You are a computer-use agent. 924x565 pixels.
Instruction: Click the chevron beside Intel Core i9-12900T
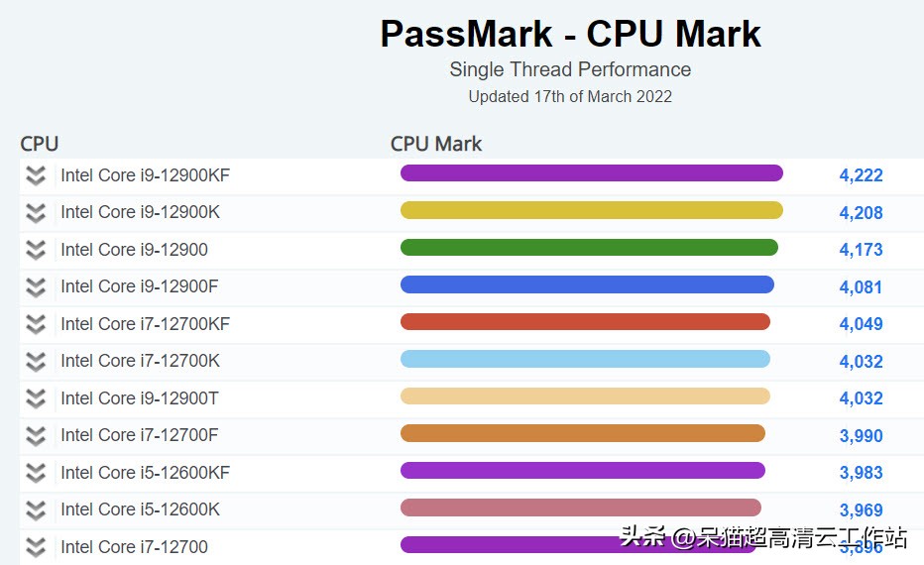coord(36,398)
